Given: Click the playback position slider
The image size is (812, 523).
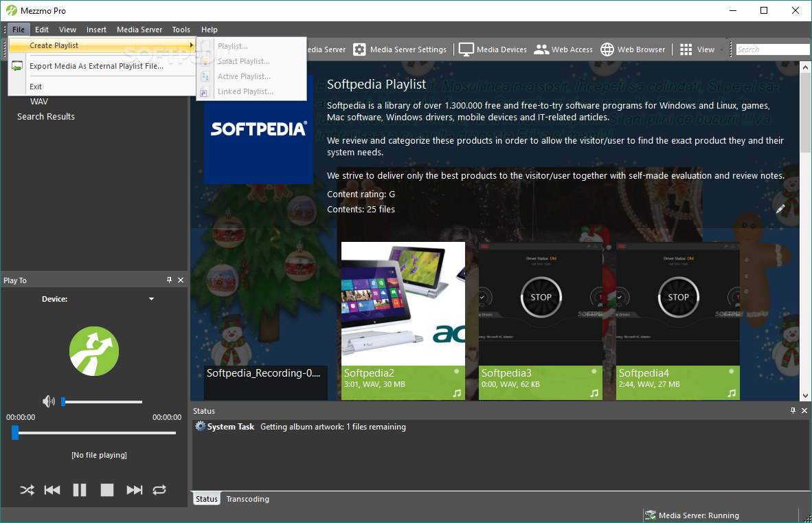Looking at the screenshot, I should pos(94,433).
